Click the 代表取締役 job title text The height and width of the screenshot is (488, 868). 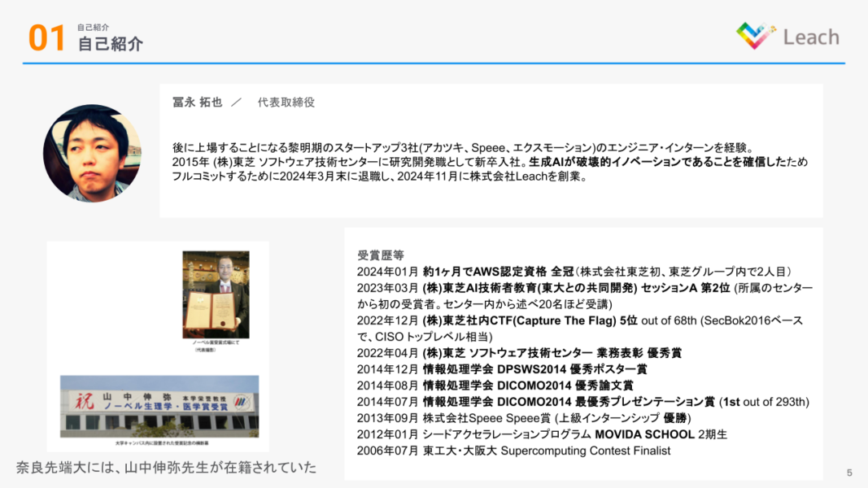click(286, 102)
